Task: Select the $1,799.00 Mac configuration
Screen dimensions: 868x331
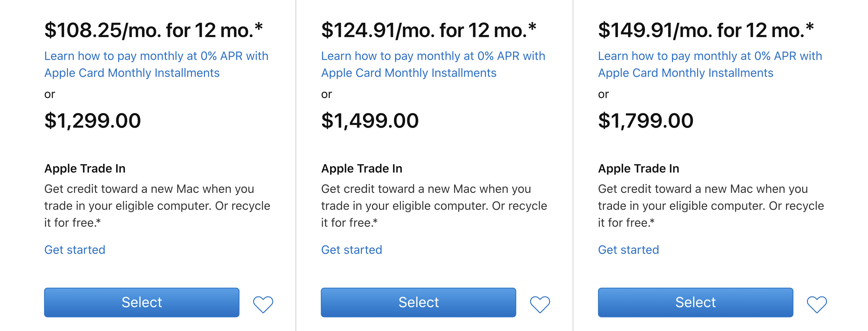Action: coord(695,302)
